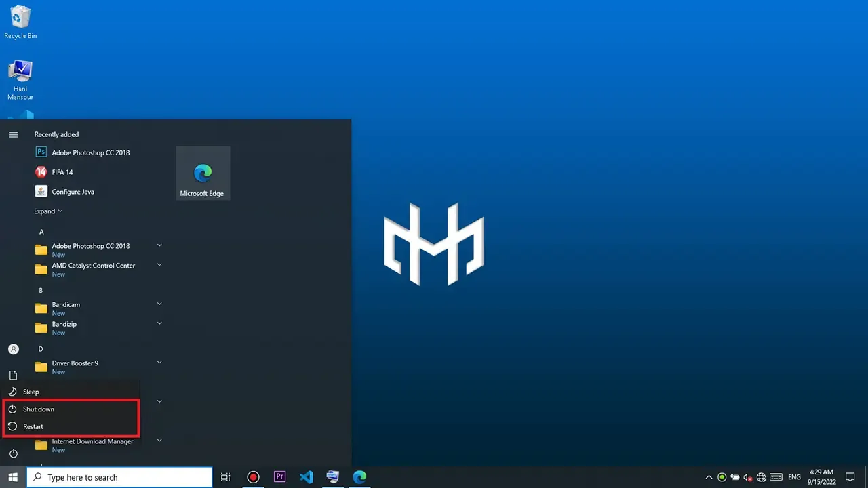The image size is (868, 488).
Task: Jump to letter A app section
Action: click(x=41, y=232)
